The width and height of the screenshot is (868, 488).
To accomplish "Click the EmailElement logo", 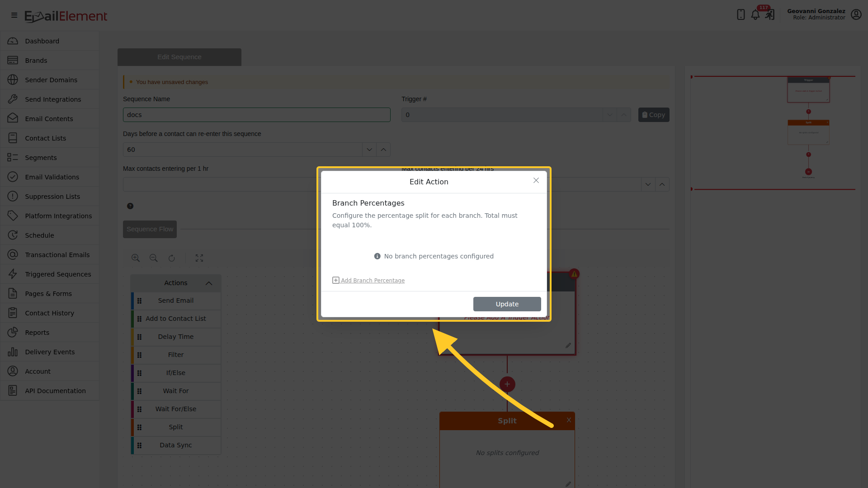I will pyautogui.click(x=66, y=16).
